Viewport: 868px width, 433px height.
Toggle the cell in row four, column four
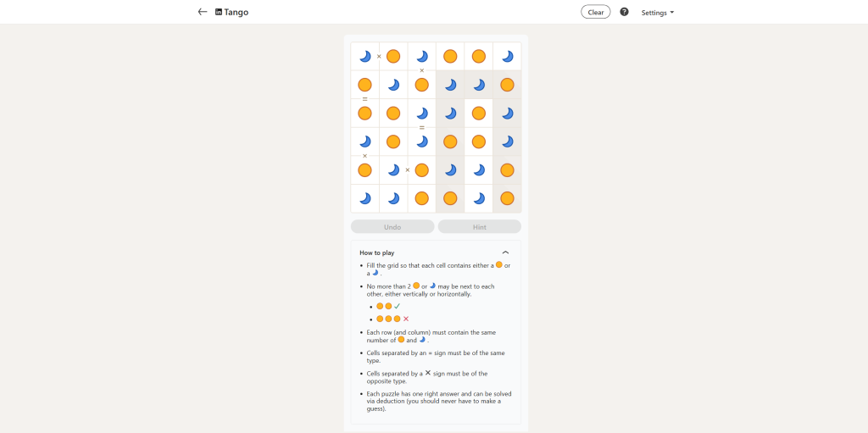450,142
